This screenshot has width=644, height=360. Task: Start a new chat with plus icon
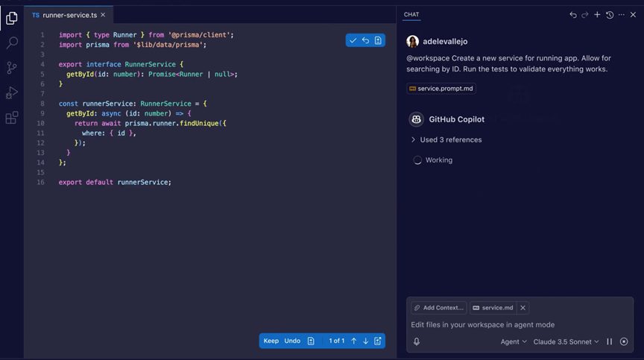click(597, 15)
